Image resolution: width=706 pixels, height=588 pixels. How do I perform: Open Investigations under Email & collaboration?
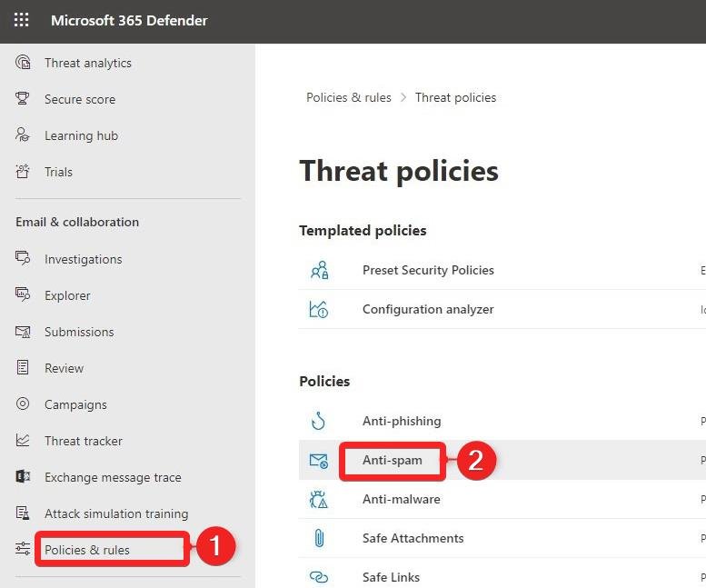click(84, 259)
